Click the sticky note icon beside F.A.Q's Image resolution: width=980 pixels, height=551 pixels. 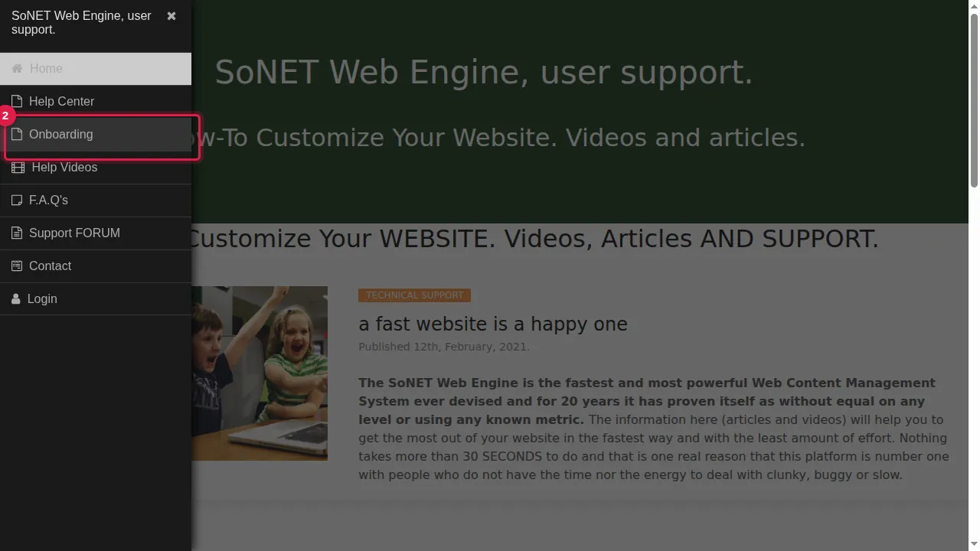click(17, 200)
